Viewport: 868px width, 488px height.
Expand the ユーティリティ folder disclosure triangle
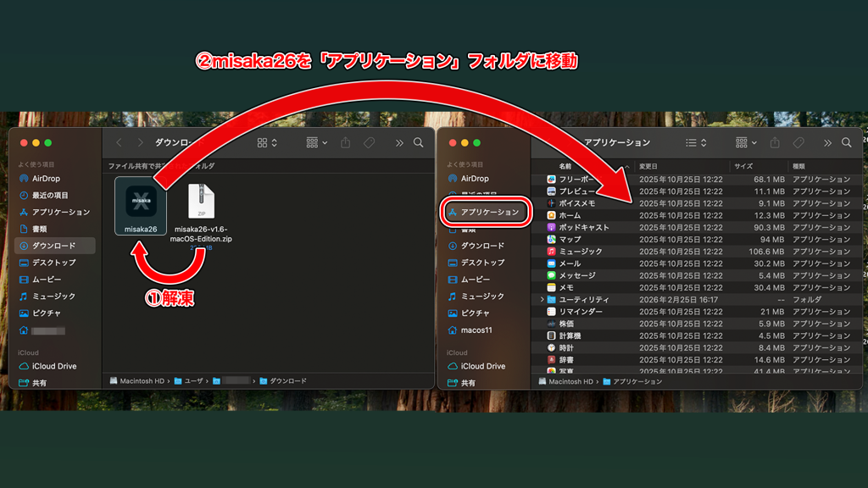(x=542, y=299)
